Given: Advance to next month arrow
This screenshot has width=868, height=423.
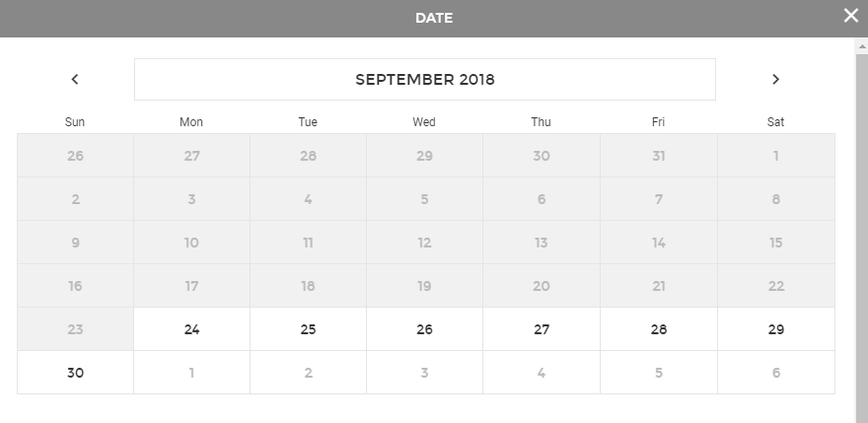Looking at the screenshot, I should pos(775,79).
